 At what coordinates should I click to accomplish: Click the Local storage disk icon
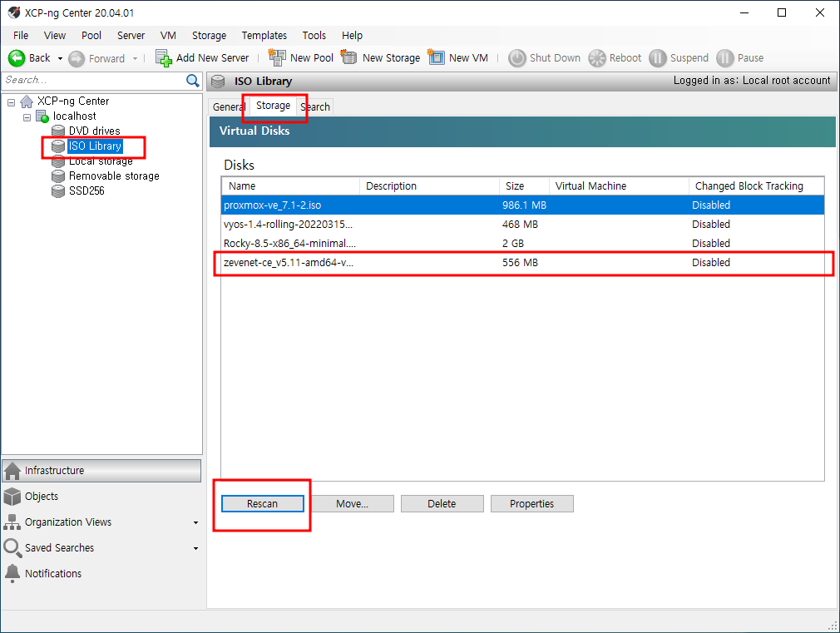tap(58, 161)
